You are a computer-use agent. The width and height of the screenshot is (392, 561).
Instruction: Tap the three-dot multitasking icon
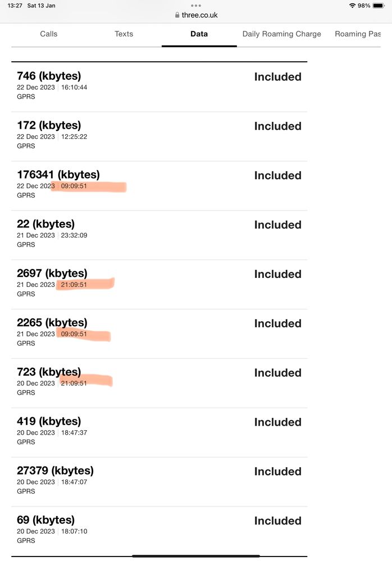196,6
